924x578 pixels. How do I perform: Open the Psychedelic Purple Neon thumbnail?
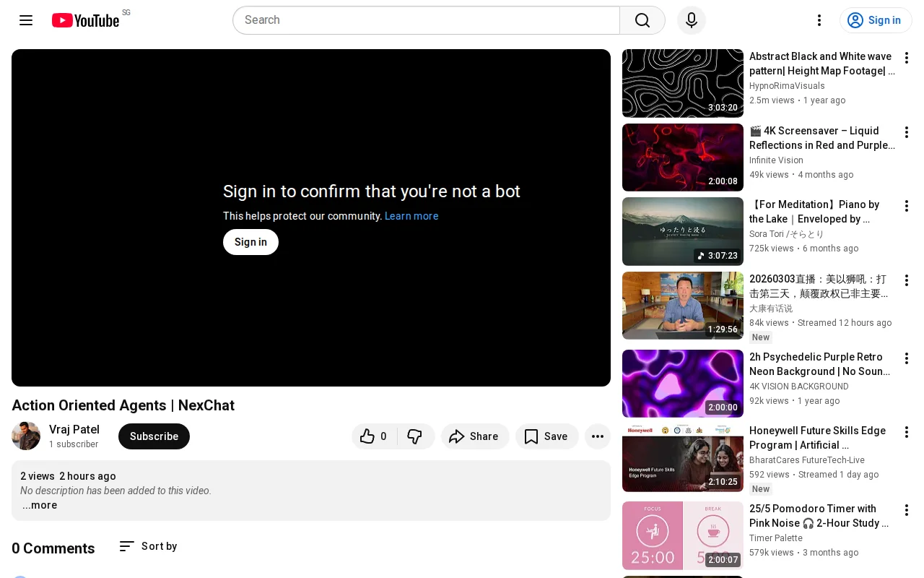[x=683, y=384]
